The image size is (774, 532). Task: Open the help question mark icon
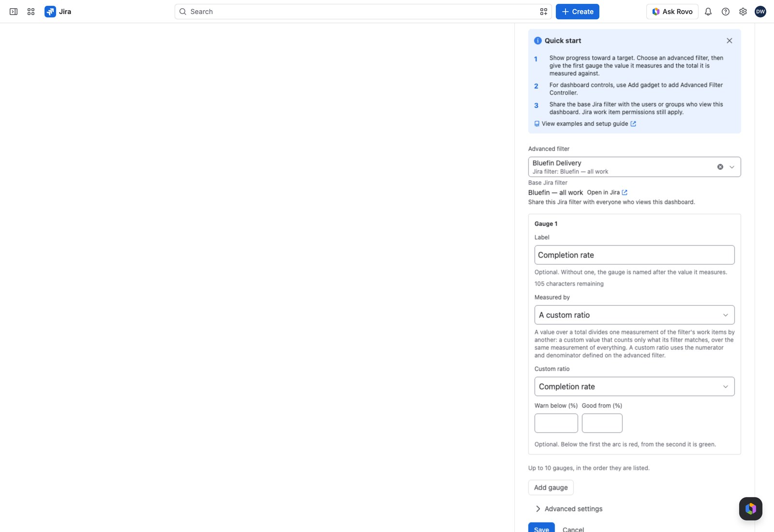pos(726,12)
